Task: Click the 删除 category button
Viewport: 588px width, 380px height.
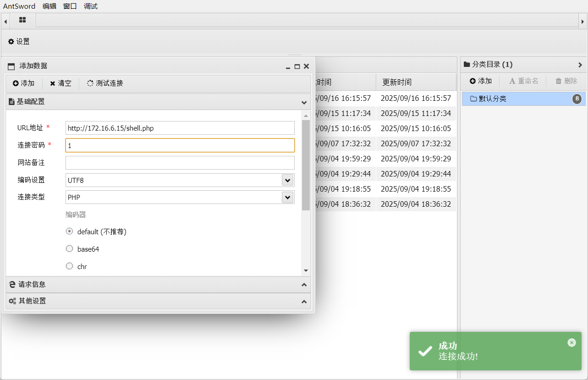Action: 566,81
